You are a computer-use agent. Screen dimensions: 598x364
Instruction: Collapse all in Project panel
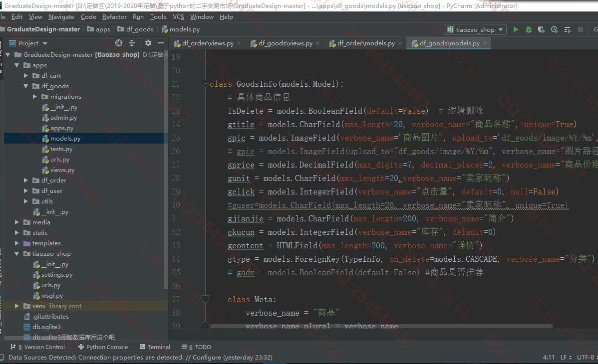(x=132, y=43)
